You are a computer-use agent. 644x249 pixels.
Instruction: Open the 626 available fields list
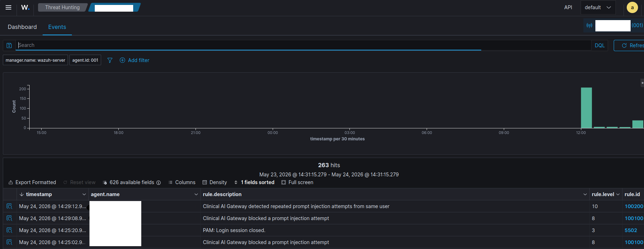pyautogui.click(x=129, y=182)
